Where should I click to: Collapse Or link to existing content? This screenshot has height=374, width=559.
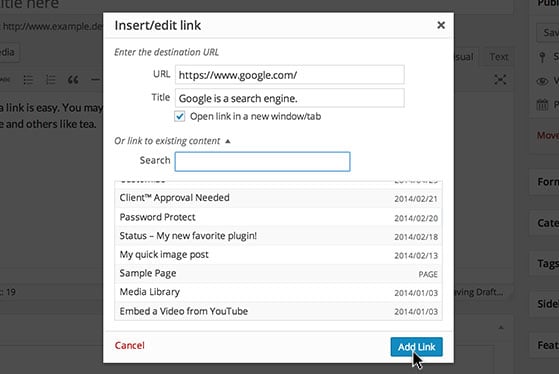[x=228, y=141]
